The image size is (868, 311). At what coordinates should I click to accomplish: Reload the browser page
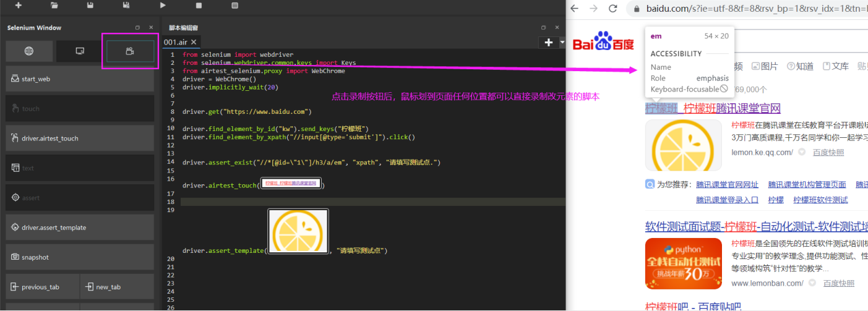point(613,9)
